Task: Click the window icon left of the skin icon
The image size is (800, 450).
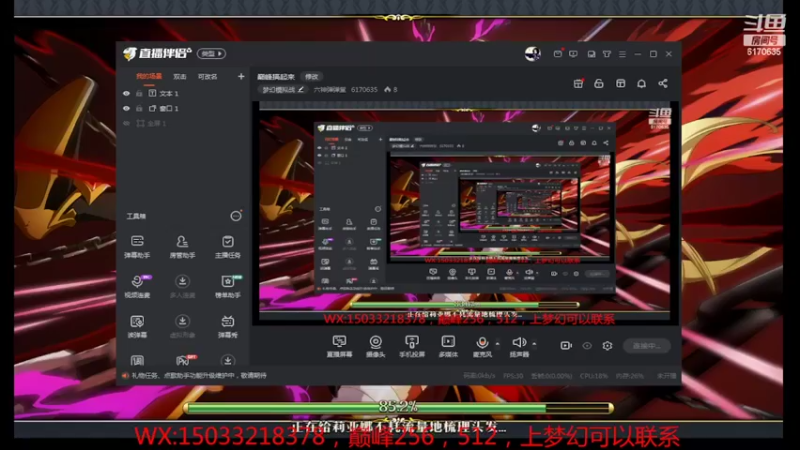Action: point(591,54)
